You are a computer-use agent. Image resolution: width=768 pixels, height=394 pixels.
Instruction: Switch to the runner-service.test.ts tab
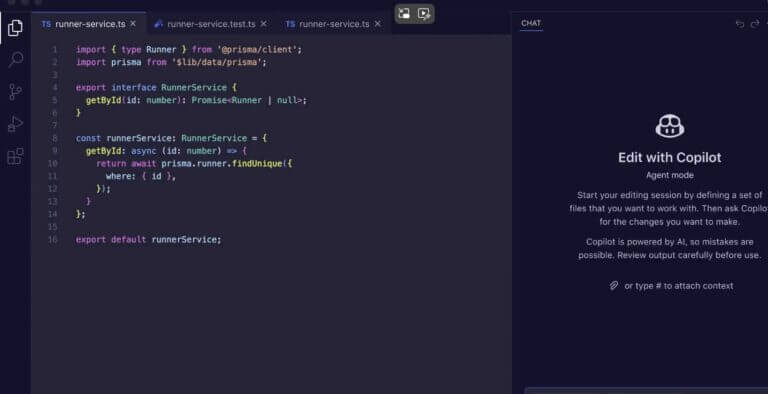211,24
